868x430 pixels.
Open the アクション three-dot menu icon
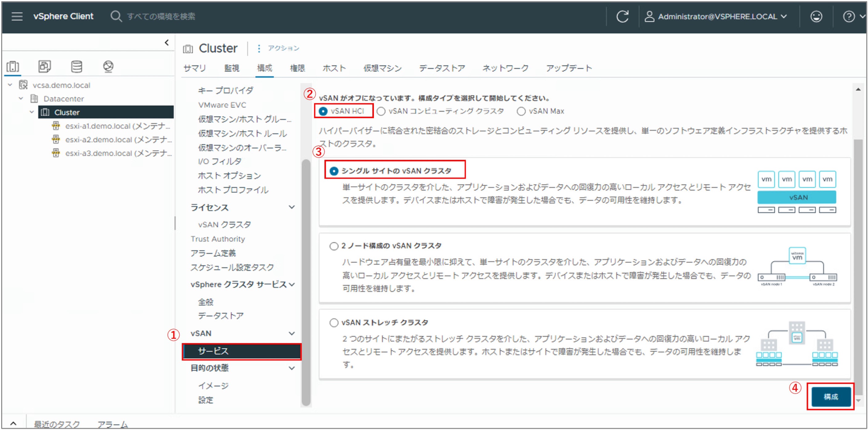click(258, 49)
